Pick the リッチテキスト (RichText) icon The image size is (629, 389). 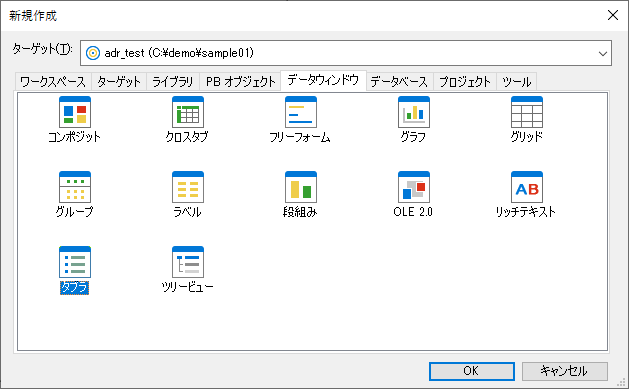[527, 187]
